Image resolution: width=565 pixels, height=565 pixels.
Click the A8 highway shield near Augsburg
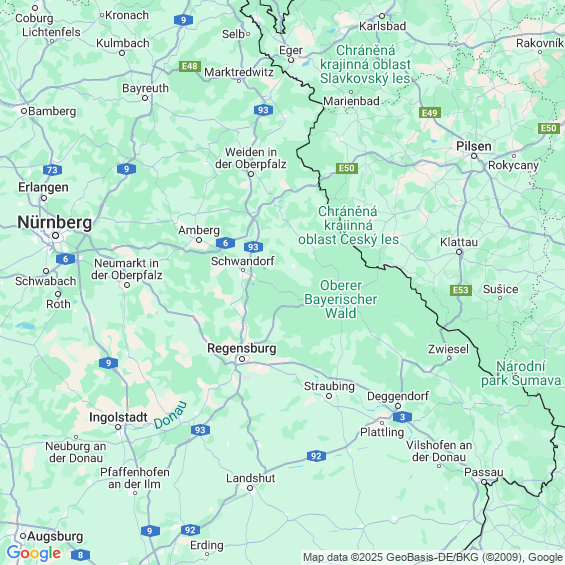[x=80, y=555]
